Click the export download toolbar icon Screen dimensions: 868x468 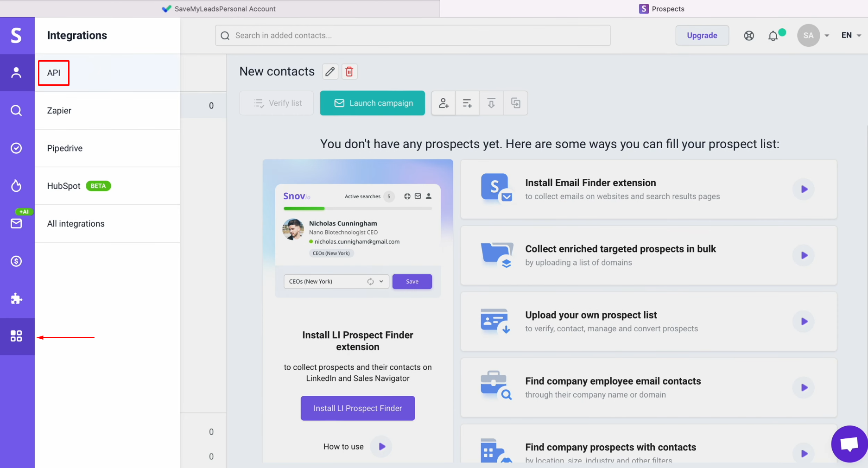(491, 103)
